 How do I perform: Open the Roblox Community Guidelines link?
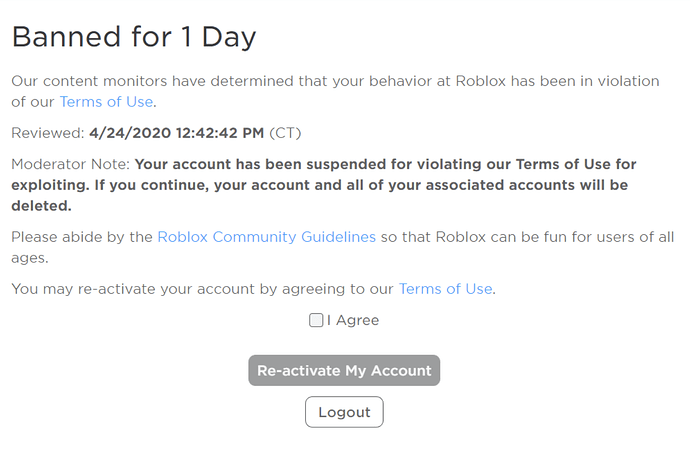tap(266, 237)
